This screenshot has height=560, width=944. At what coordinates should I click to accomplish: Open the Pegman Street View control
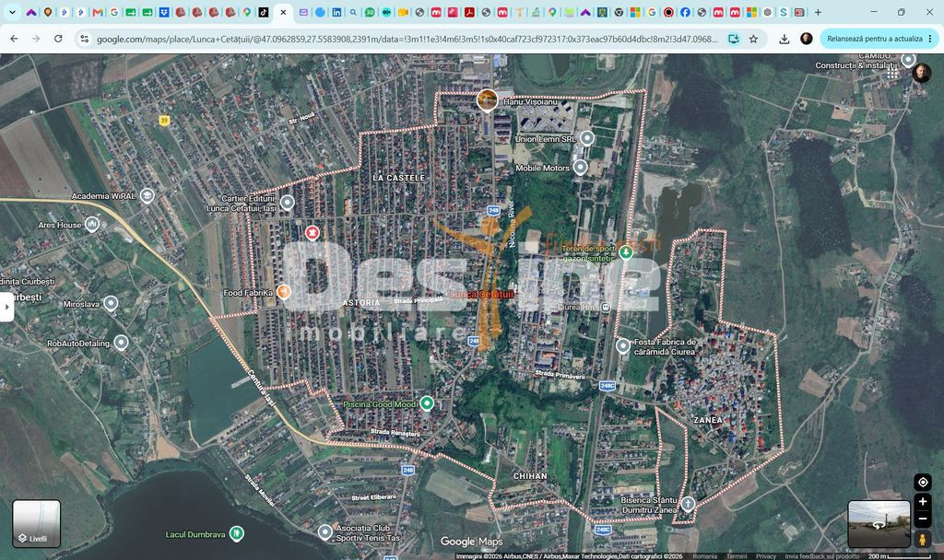click(x=922, y=539)
